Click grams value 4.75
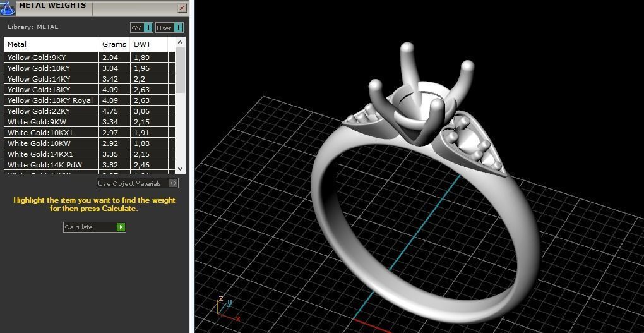Screen dimensions: 644x333 [110, 111]
